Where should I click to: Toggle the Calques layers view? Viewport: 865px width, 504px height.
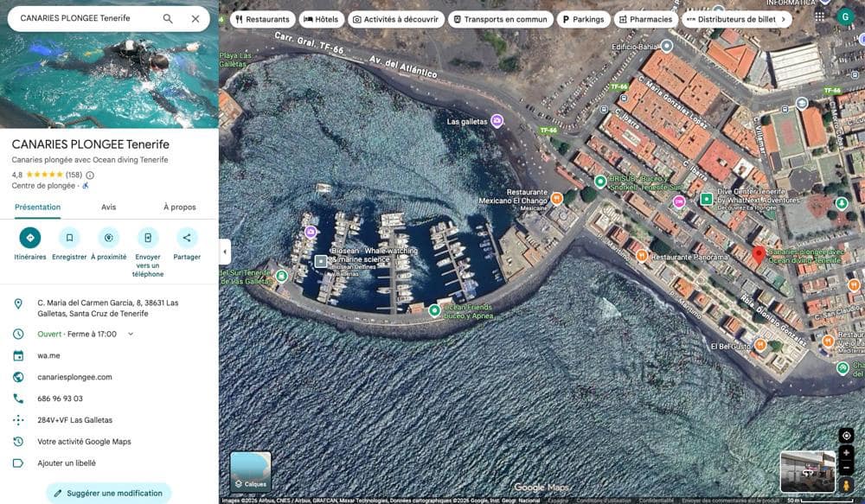251,472
